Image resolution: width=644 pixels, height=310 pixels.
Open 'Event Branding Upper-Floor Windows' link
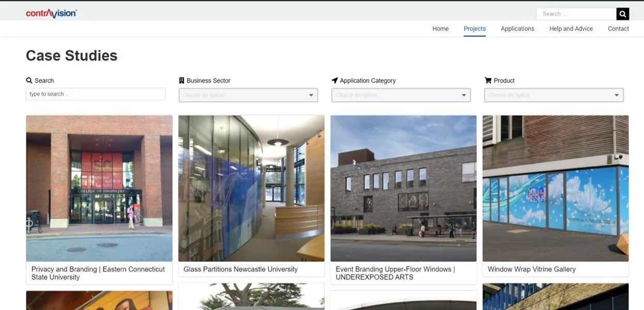(395, 273)
